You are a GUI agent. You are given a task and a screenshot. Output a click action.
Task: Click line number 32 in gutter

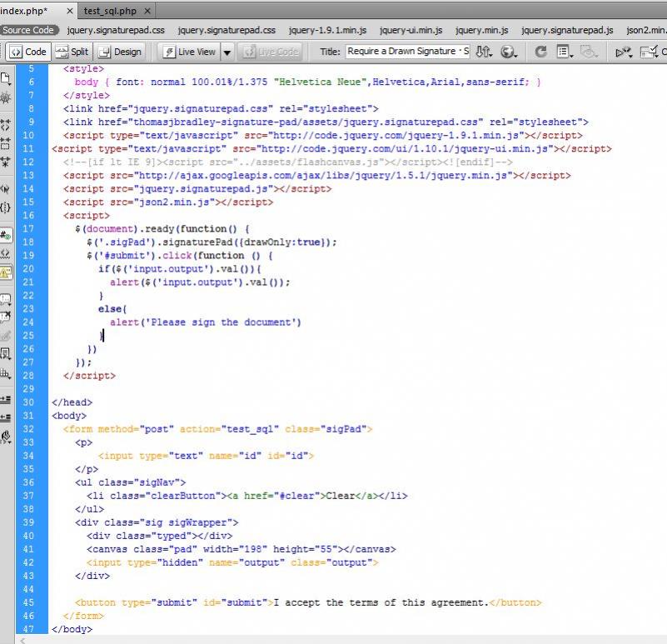pyautogui.click(x=28, y=429)
